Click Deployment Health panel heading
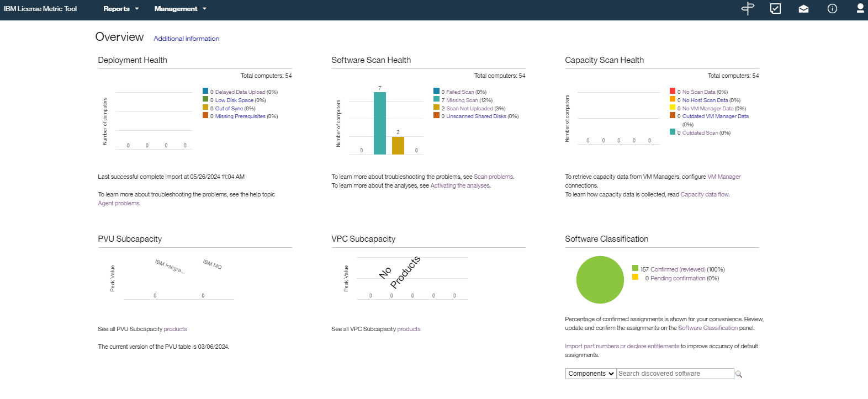The image size is (868, 399). click(x=133, y=60)
